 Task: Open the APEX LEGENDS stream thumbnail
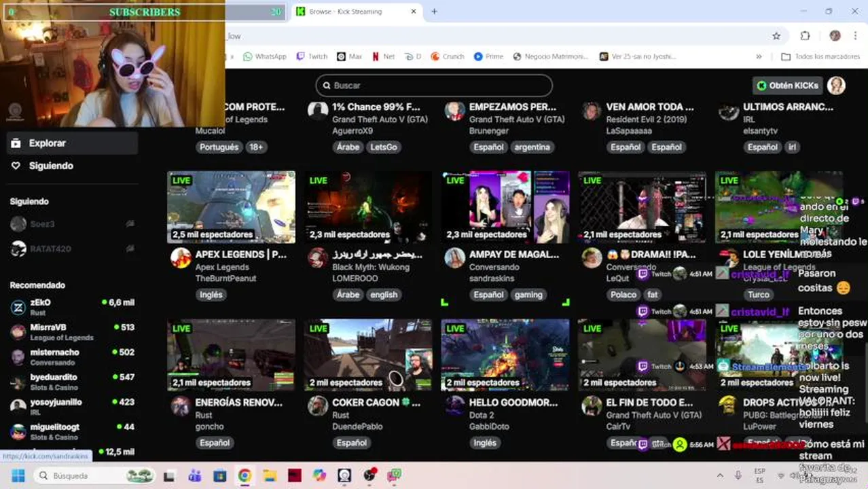point(231,207)
